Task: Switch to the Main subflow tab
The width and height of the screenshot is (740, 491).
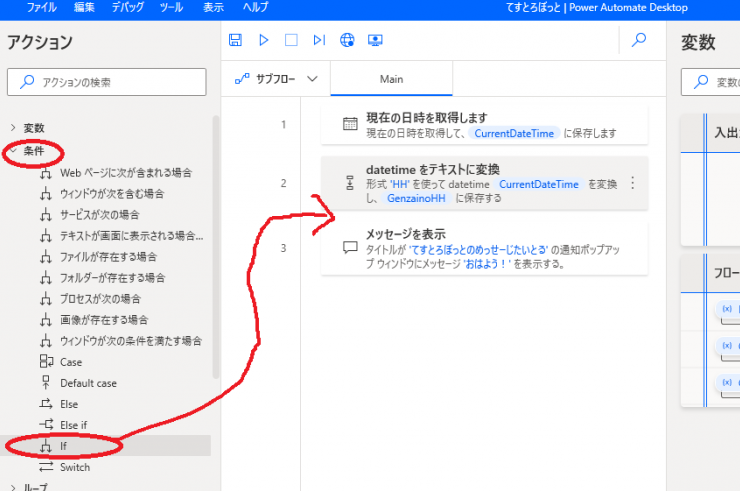Action: coord(391,79)
